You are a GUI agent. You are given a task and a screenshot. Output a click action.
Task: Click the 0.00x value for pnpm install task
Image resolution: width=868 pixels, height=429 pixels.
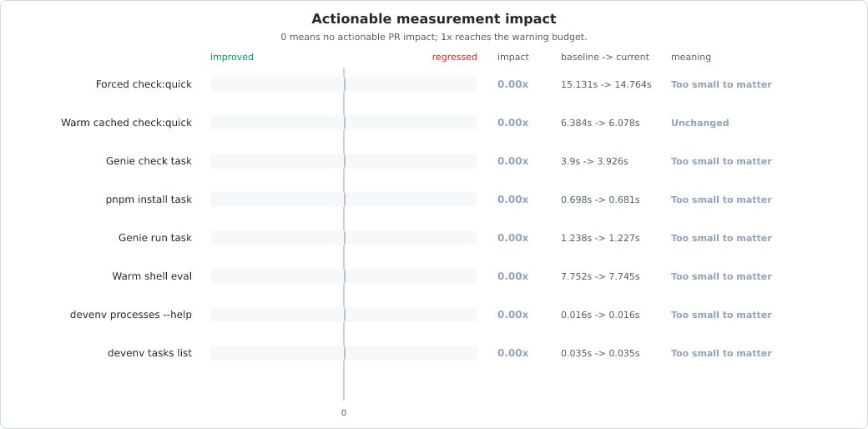click(x=513, y=199)
